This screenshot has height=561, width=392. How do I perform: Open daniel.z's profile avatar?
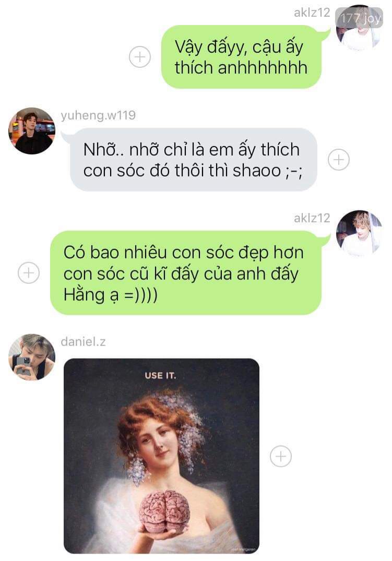(32, 357)
